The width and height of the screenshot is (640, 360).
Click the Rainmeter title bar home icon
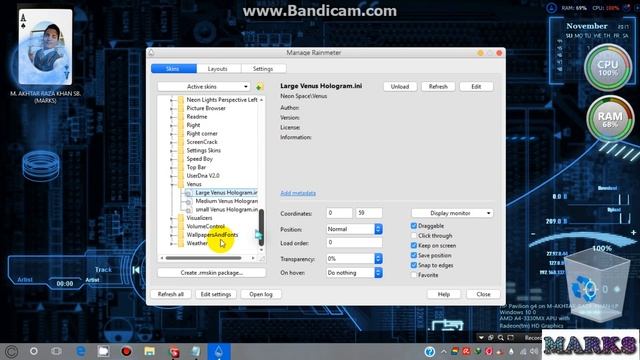coord(151,53)
